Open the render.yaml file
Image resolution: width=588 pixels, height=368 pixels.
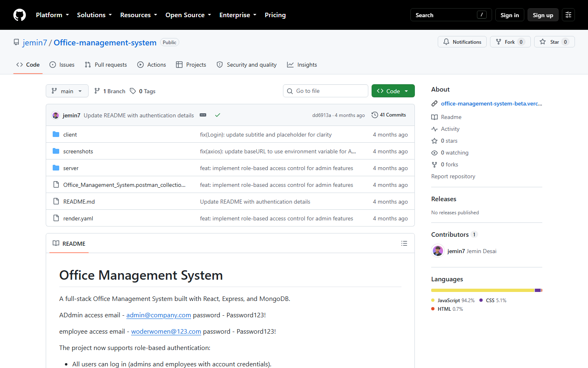click(x=78, y=218)
